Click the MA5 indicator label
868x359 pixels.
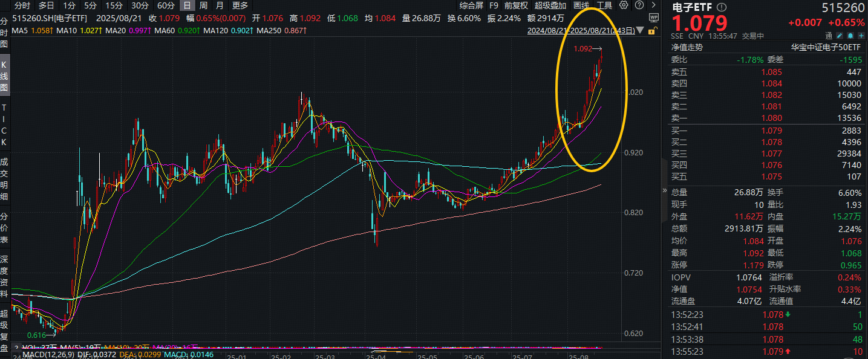click(21, 30)
